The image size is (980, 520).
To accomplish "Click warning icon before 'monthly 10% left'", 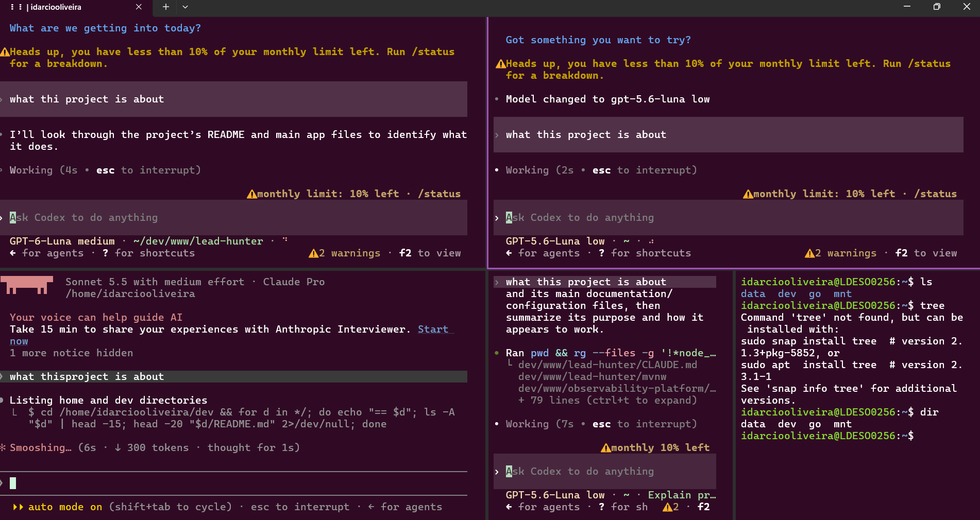I will pyautogui.click(x=606, y=448).
